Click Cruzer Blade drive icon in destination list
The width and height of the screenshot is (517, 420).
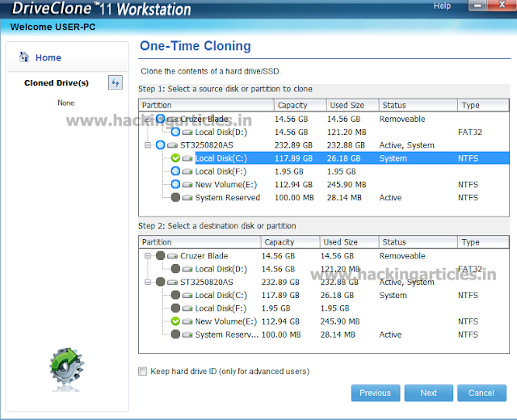pyautogui.click(x=172, y=256)
